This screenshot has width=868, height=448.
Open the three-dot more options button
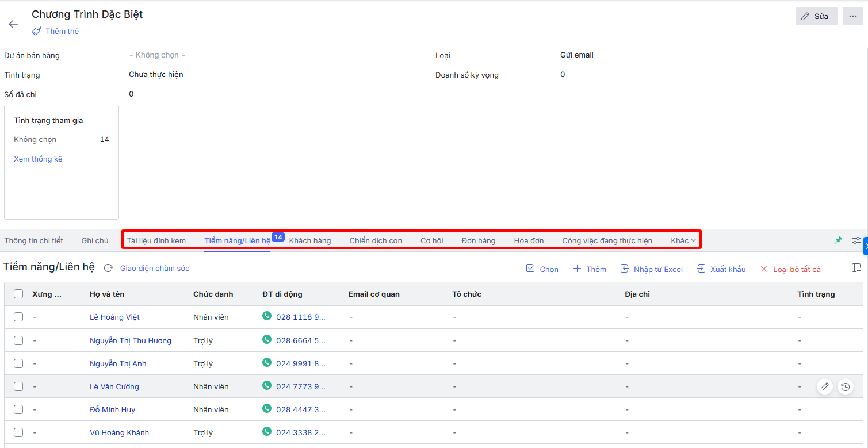click(x=852, y=16)
